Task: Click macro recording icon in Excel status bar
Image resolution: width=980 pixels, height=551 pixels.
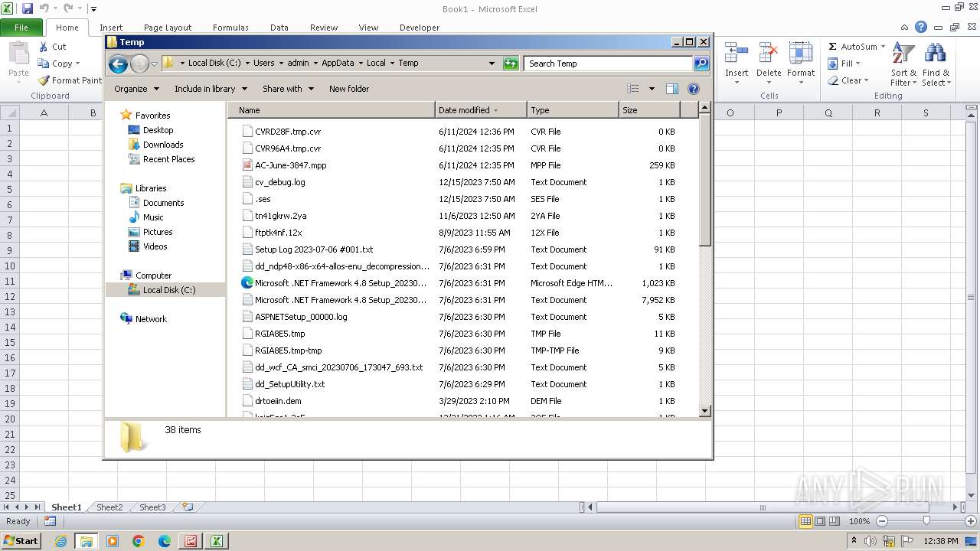Action: [x=50, y=521]
